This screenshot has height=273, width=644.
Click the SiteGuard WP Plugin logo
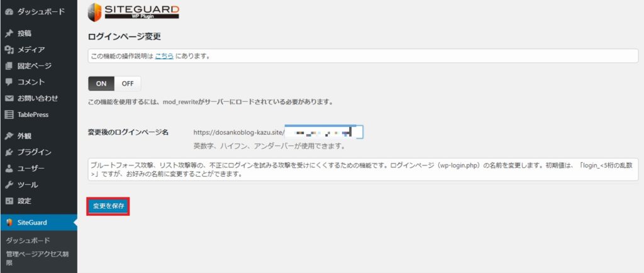coord(133,12)
